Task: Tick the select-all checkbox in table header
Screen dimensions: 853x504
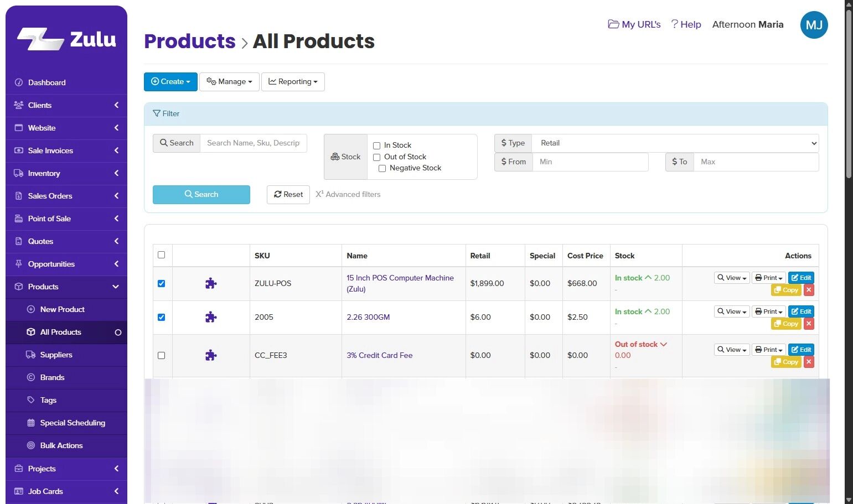Action: tap(161, 255)
